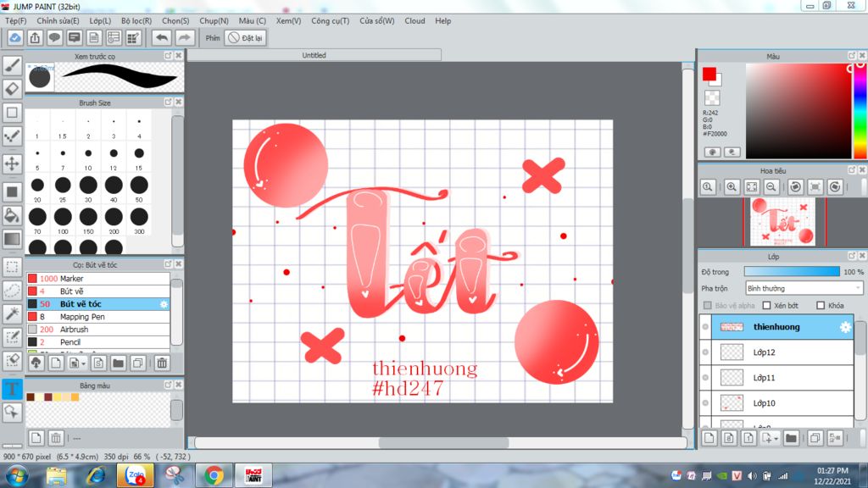Click the Cloud icon in top toolbar
The image size is (868, 488).
pos(15,37)
